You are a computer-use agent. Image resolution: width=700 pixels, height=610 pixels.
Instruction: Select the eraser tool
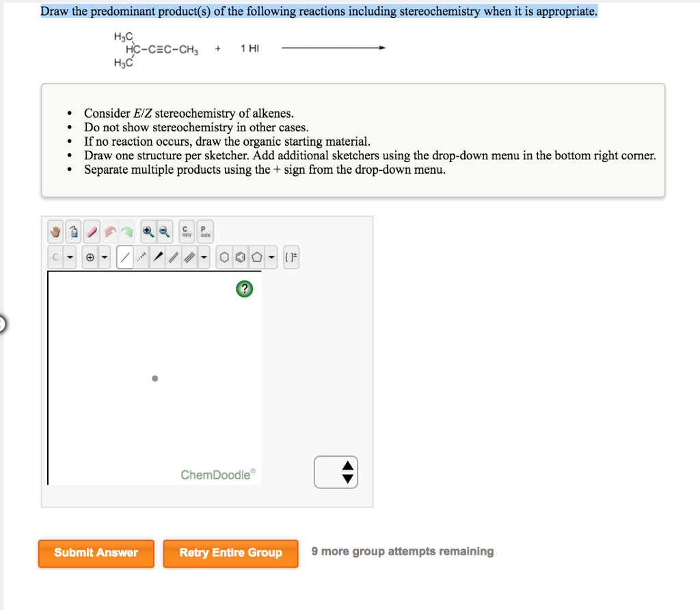click(91, 231)
